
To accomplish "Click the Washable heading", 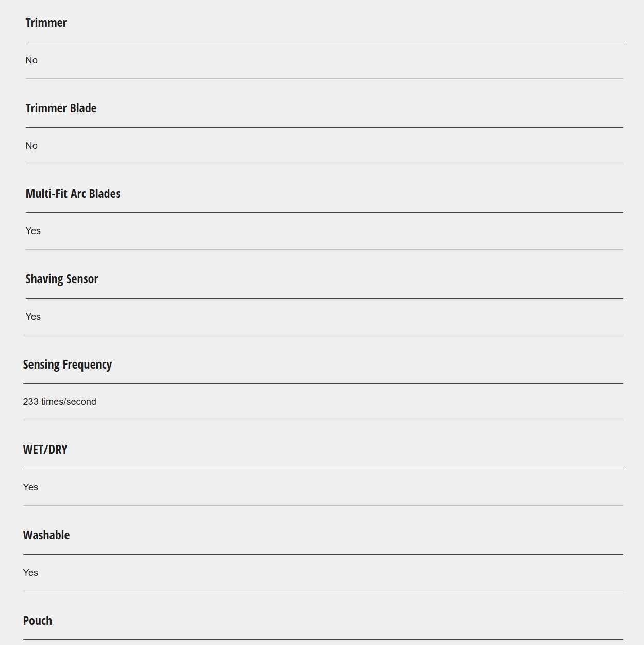I will pos(46,535).
